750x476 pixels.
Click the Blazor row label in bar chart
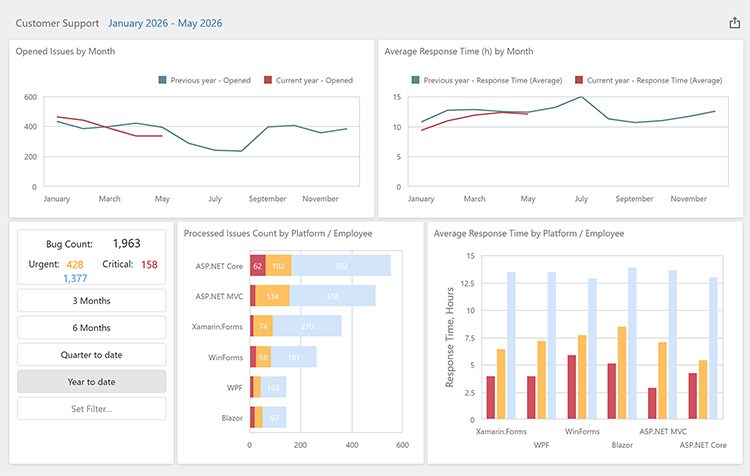pos(232,418)
